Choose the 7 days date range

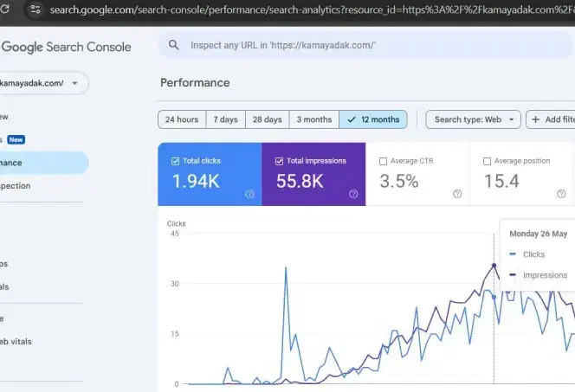pos(225,119)
